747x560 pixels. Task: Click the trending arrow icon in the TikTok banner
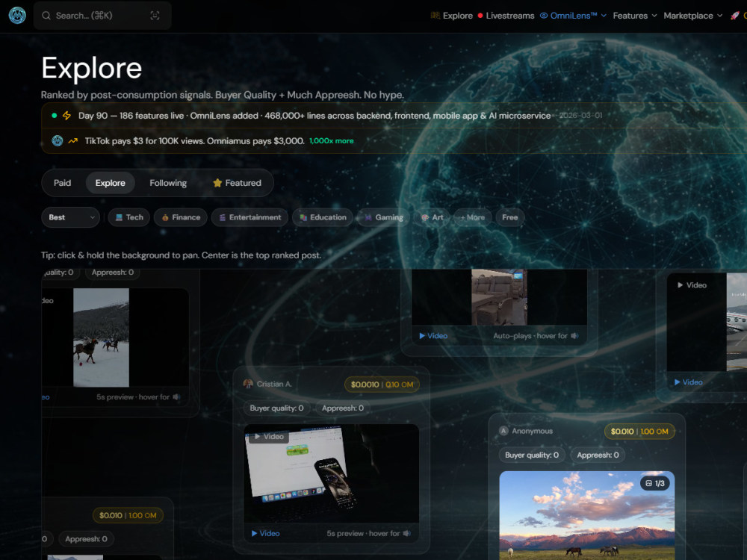click(73, 141)
